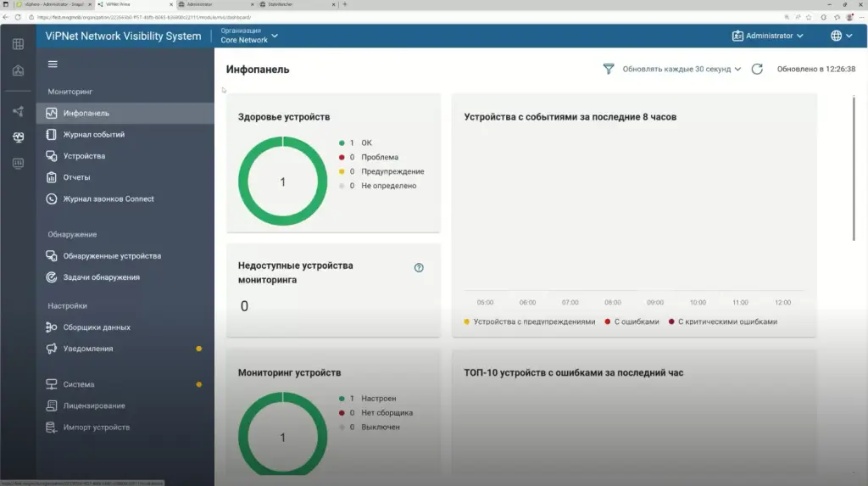Click the second left rail icon below the grid
The width and height of the screenshot is (868, 486).
18,70
